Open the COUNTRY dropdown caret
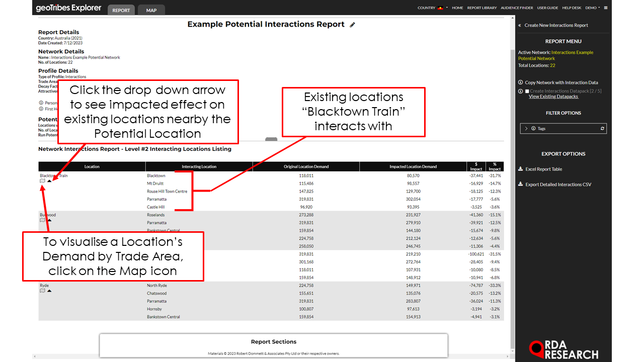This screenshot has width=644, height=362. (447, 8)
